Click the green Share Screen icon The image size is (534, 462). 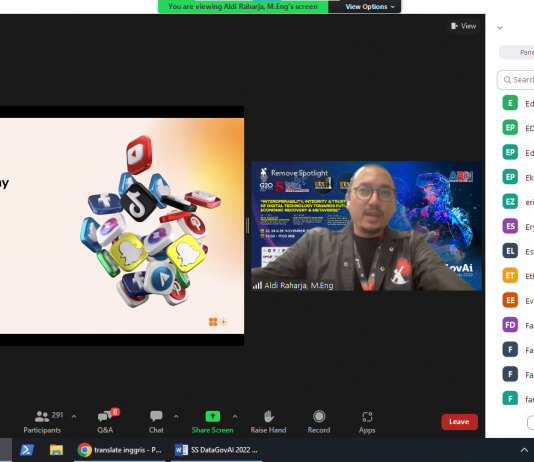pyautogui.click(x=213, y=416)
